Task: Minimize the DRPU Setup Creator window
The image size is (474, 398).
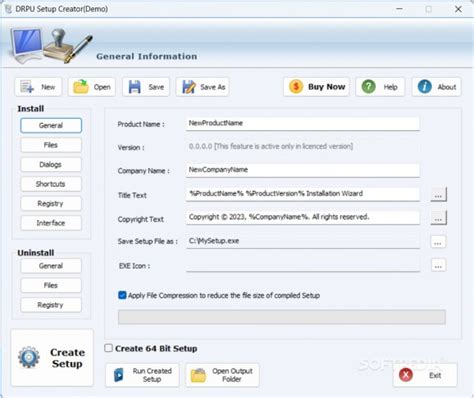Action: [x=399, y=9]
